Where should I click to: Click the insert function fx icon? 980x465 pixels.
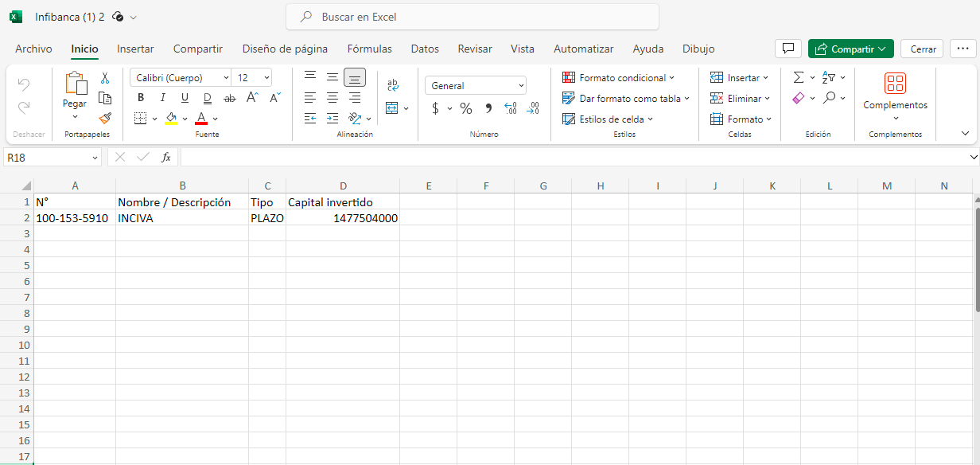point(166,157)
